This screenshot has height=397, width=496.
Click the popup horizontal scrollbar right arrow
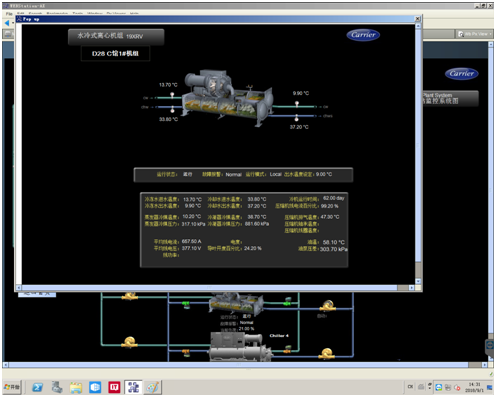point(412,288)
